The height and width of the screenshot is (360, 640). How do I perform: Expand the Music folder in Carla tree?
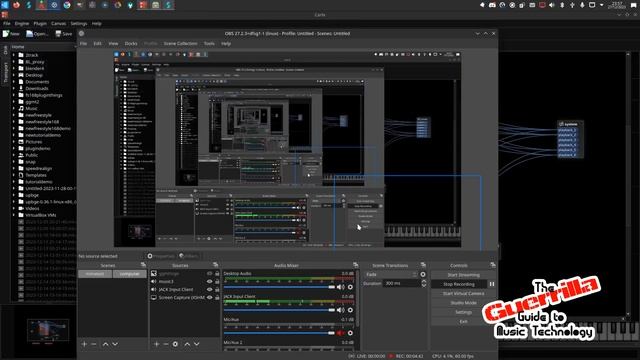(x=14, y=108)
